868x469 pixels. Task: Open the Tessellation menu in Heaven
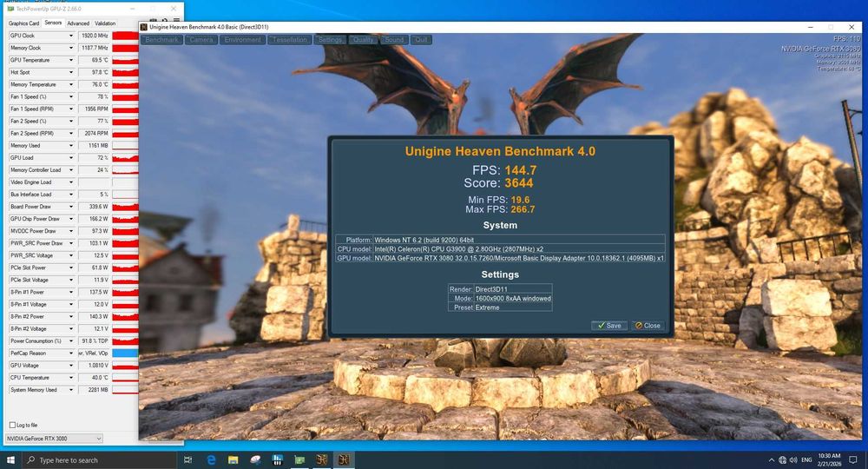click(x=290, y=40)
